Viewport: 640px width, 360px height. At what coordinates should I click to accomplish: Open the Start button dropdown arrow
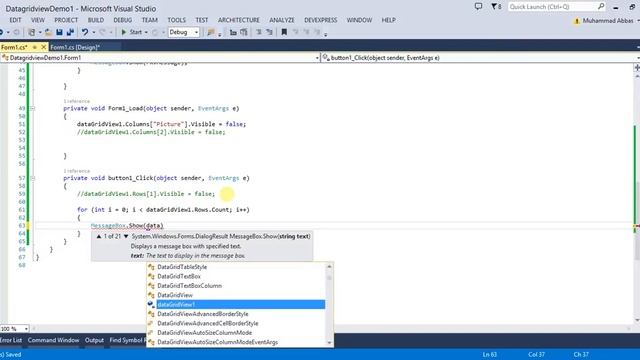click(146, 32)
